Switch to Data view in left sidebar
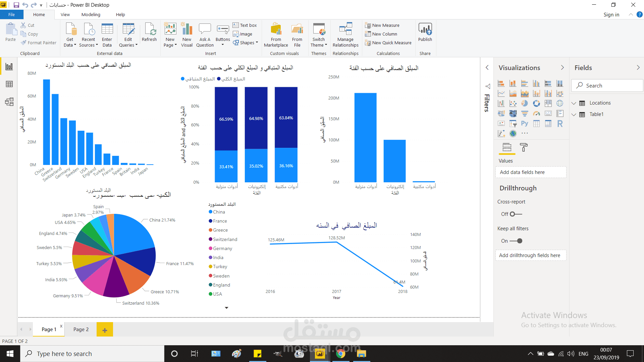Screen dimensions: 644x362 [x=9, y=84]
